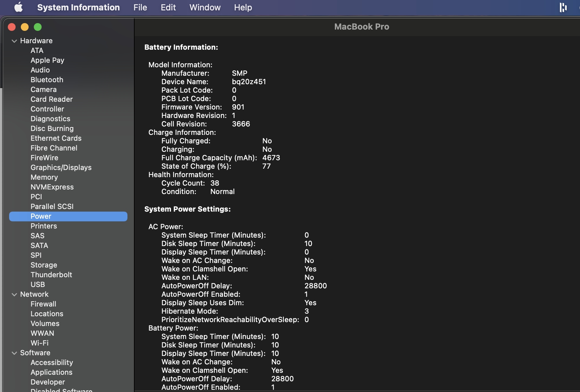Image resolution: width=580 pixels, height=392 pixels.
Task: Select Volumes under Network
Action: click(x=45, y=323)
